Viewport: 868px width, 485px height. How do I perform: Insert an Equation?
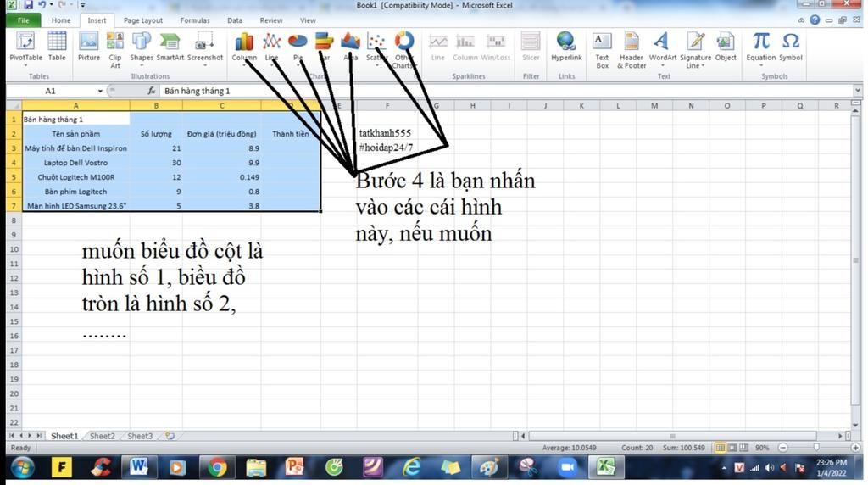(761, 48)
